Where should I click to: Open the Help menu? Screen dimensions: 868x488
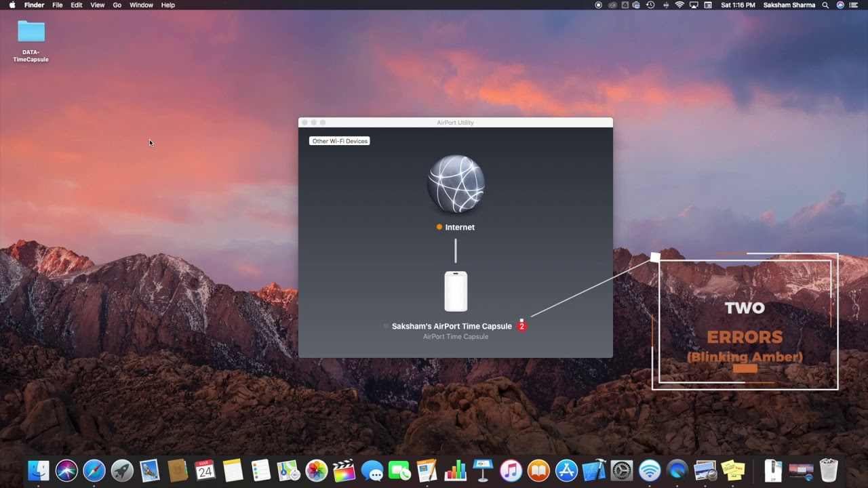point(167,5)
